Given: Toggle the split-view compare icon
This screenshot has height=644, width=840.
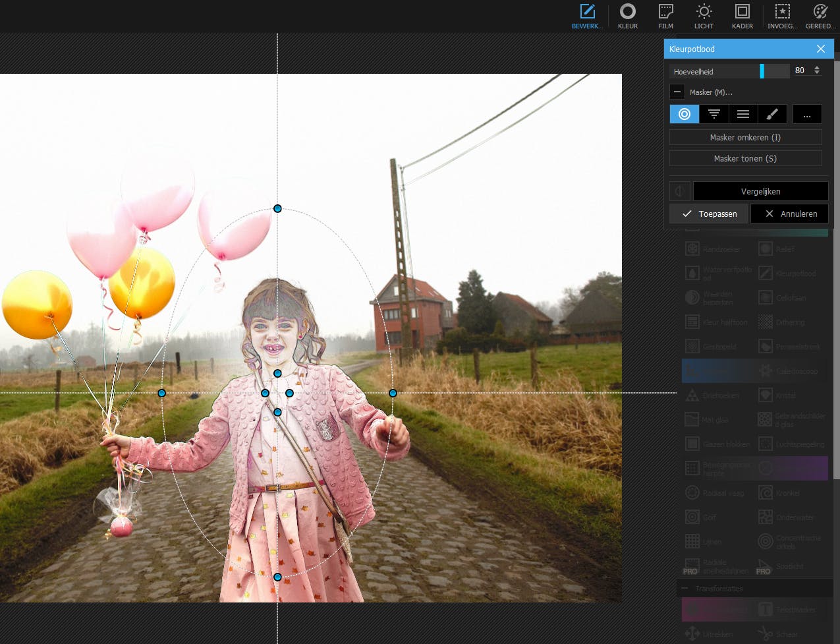Looking at the screenshot, I should (x=679, y=191).
